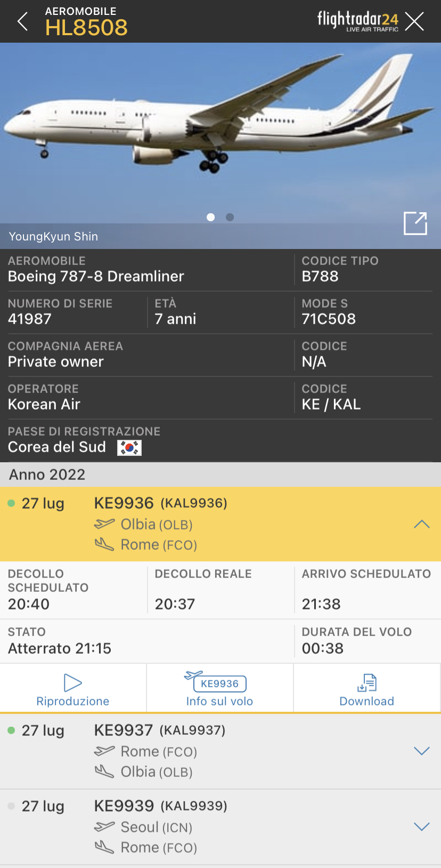Image resolution: width=441 pixels, height=868 pixels.
Task: Tap the departure icon beside Olbia (OLB)
Action: 104,524
